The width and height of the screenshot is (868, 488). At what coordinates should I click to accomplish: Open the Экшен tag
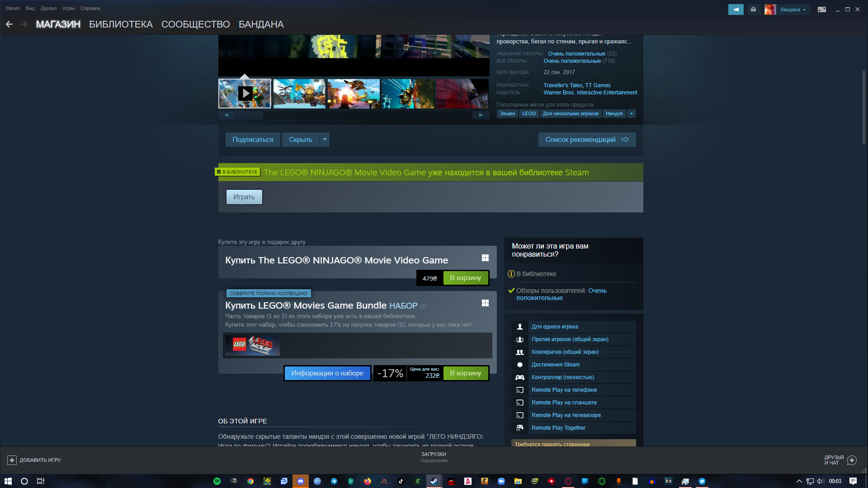click(x=507, y=114)
